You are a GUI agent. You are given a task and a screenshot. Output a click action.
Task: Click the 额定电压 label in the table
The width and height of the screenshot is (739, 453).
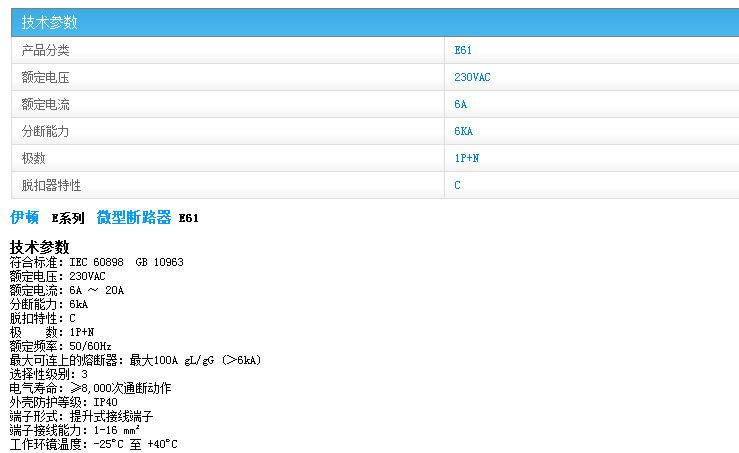click(x=46, y=77)
